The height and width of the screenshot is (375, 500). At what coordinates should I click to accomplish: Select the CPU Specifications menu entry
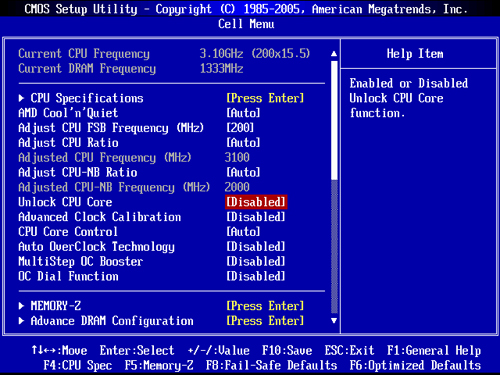(87, 98)
